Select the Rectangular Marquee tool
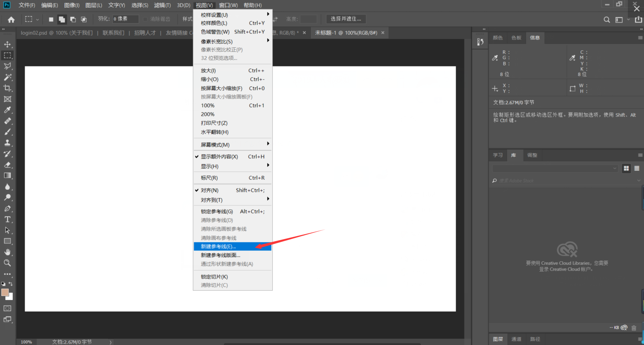 tap(7, 55)
